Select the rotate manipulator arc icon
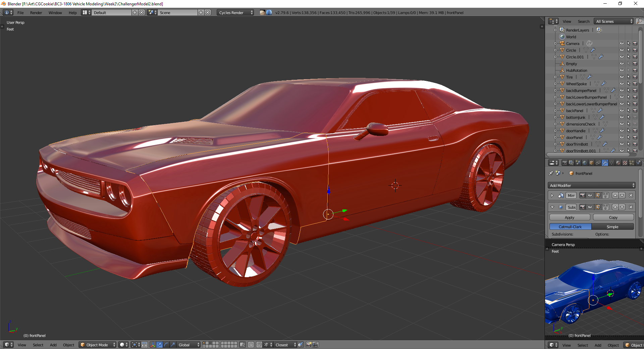Image resolution: width=644 pixels, height=349 pixels. tap(166, 345)
